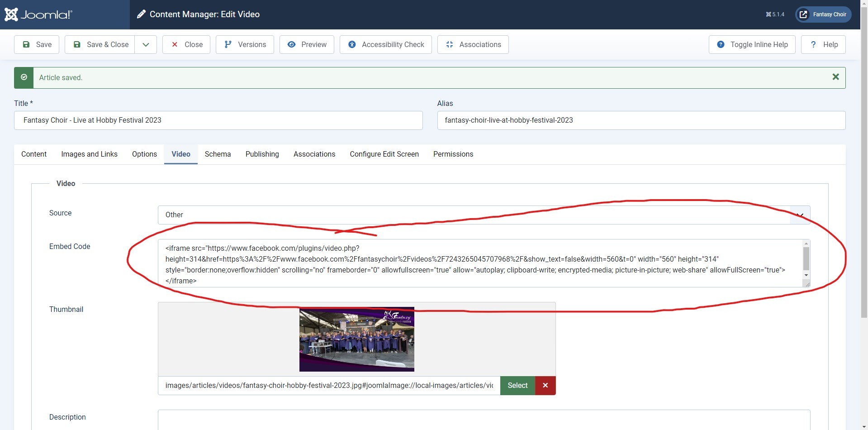Switch to the Images and Links tab
This screenshot has height=430, width=868.
[x=89, y=154]
